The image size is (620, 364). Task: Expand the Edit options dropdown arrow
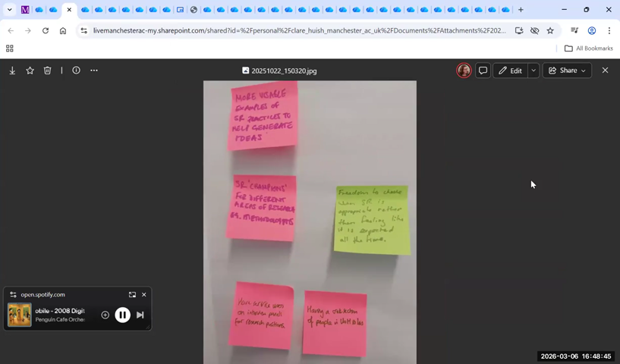coord(533,71)
